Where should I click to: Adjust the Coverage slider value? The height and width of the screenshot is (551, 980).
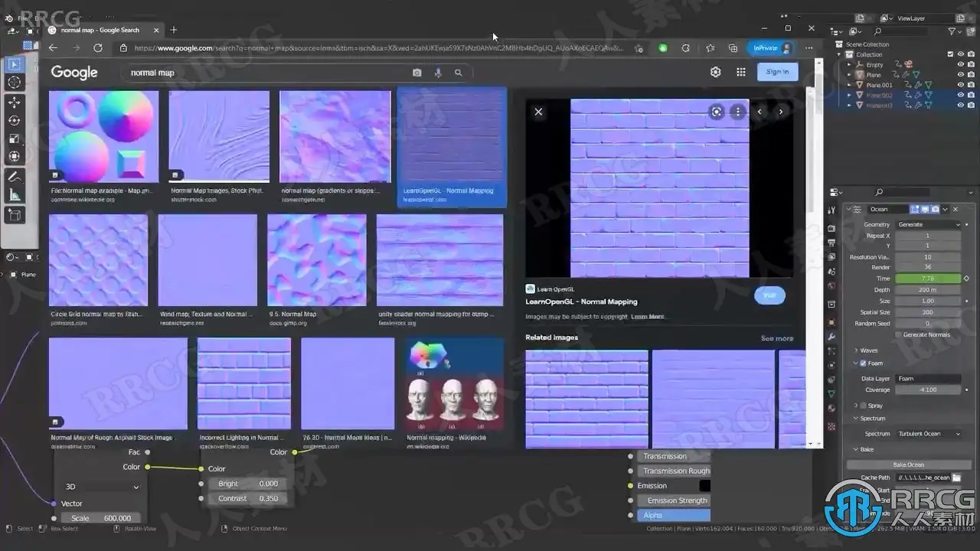pyautogui.click(x=928, y=390)
